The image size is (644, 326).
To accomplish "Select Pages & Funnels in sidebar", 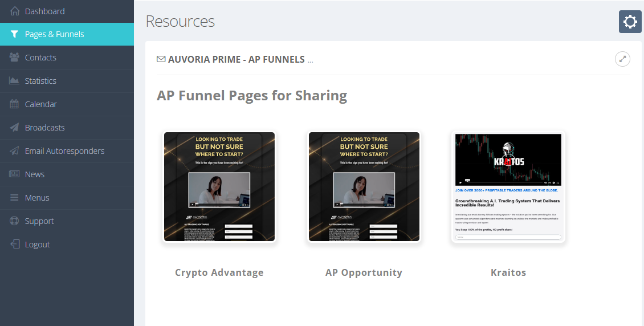I will point(67,34).
